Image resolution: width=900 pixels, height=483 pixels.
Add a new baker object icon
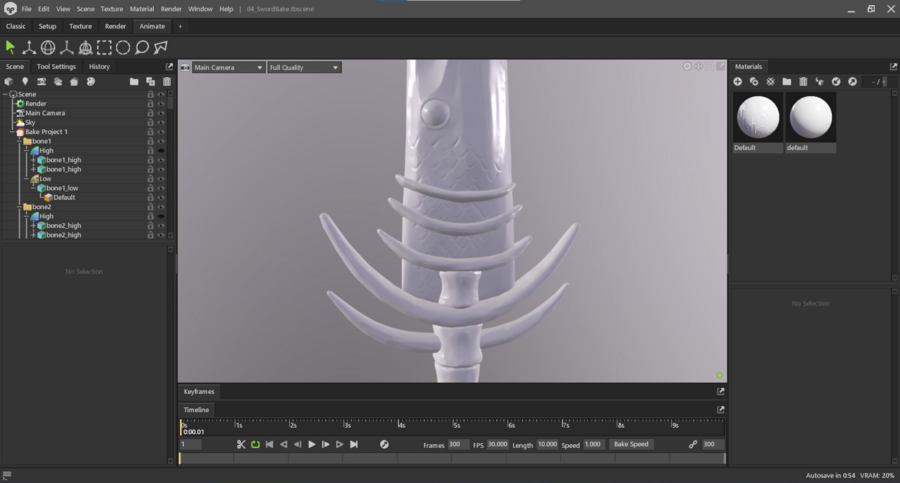pos(74,82)
